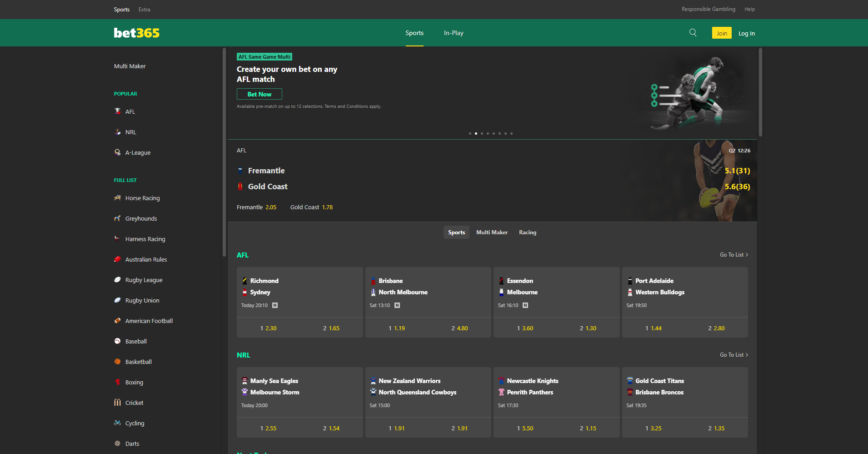This screenshot has width=868, height=454.
Task: Select the first banner carousel dot
Action: coord(470,133)
